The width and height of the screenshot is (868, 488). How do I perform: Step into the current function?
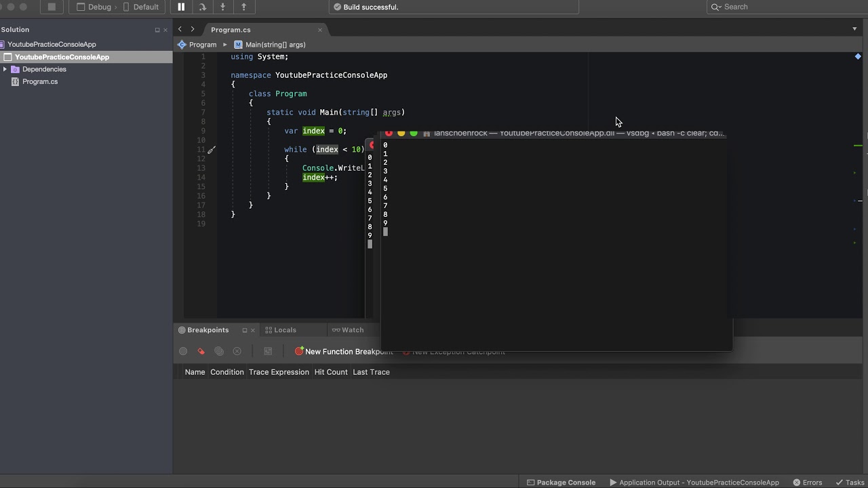[x=223, y=7]
